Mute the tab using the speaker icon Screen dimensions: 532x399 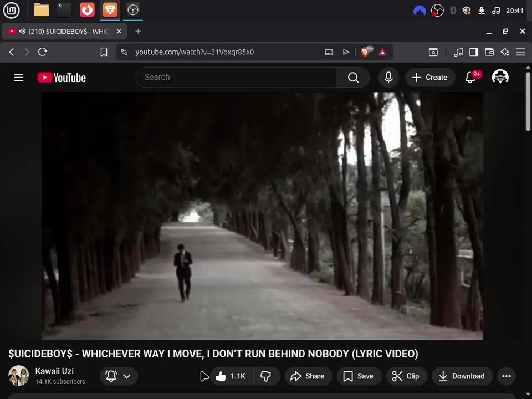pyautogui.click(x=22, y=31)
